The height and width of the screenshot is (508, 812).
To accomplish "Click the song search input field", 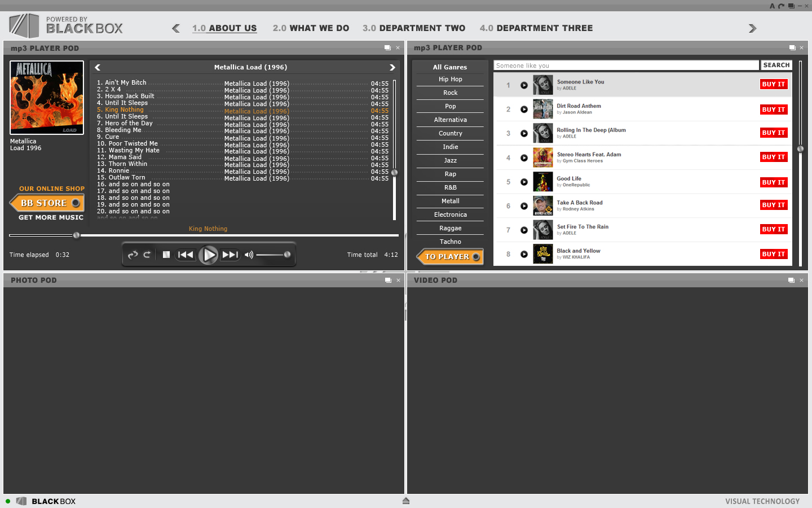I will coord(626,65).
